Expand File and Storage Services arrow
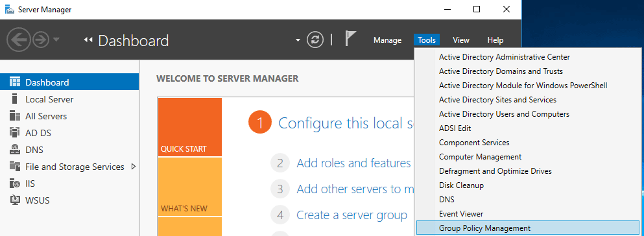This screenshot has height=236, width=644. (x=133, y=167)
